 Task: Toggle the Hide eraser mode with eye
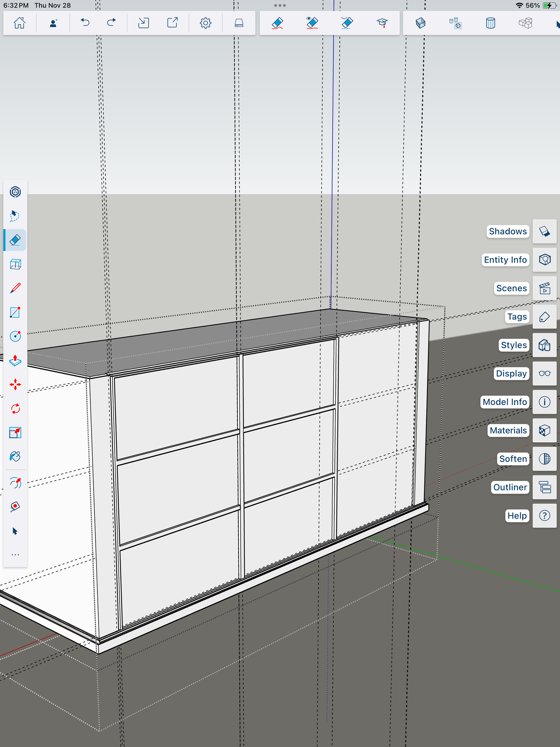click(x=312, y=23)
